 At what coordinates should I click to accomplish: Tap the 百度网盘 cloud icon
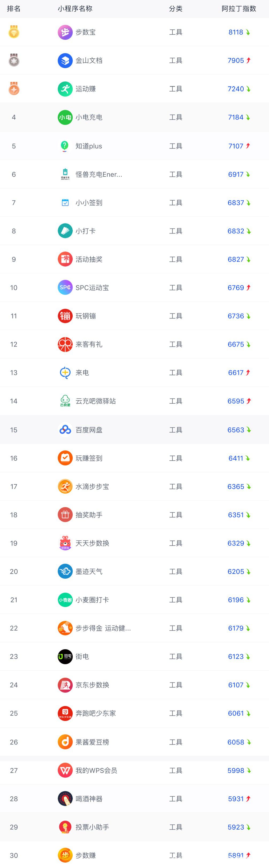click(x=65, y=430)
